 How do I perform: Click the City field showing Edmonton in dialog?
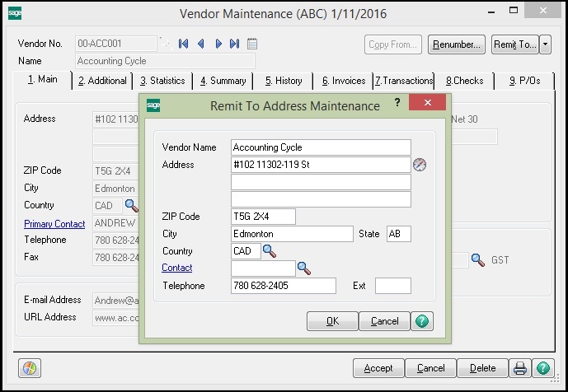pos(292,234)
